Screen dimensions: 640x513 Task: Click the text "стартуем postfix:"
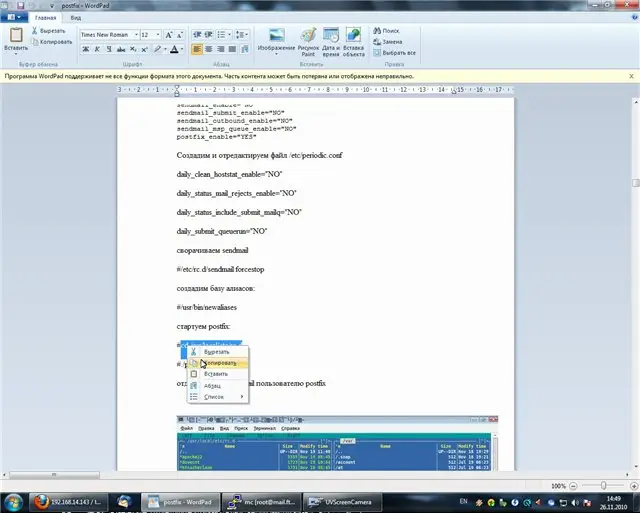click(x=203, y=326)
